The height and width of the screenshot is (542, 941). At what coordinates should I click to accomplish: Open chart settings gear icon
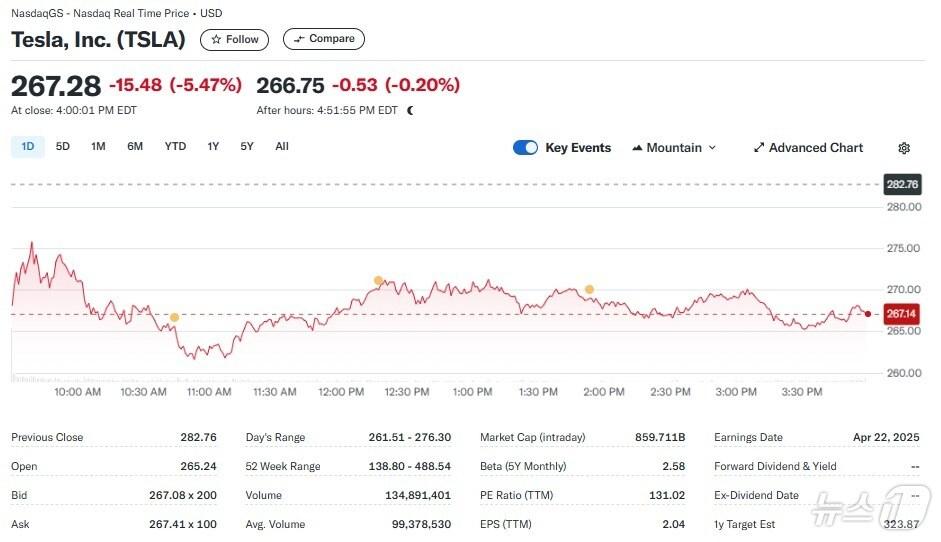coord(904,148)
